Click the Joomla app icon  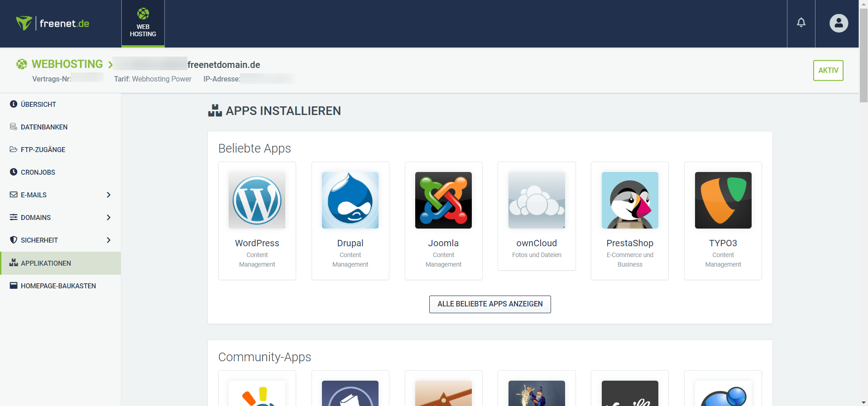click(x=443, y=200)
